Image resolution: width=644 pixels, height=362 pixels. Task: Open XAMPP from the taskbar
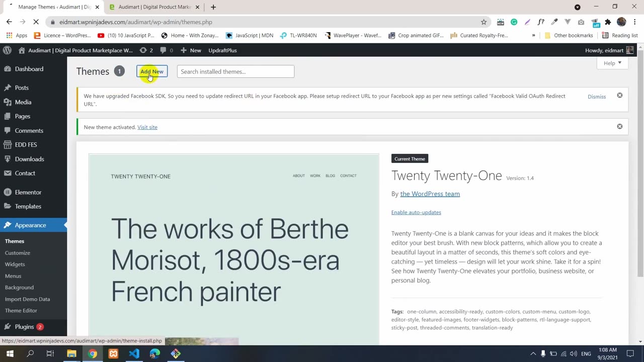113,354
